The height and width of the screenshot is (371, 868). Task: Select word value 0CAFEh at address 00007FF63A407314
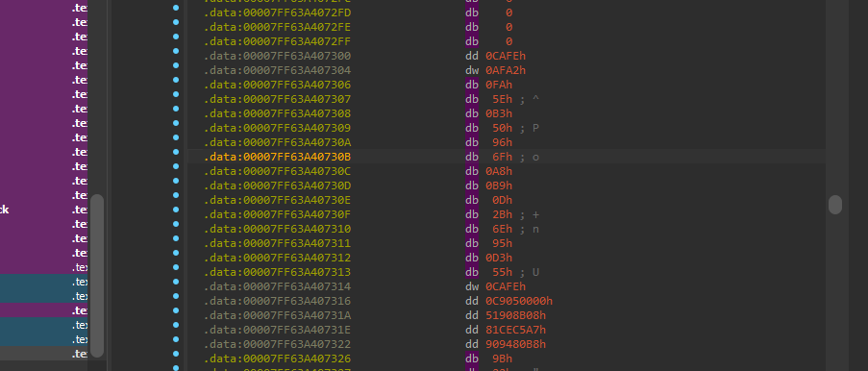click(x=506, y=286)
